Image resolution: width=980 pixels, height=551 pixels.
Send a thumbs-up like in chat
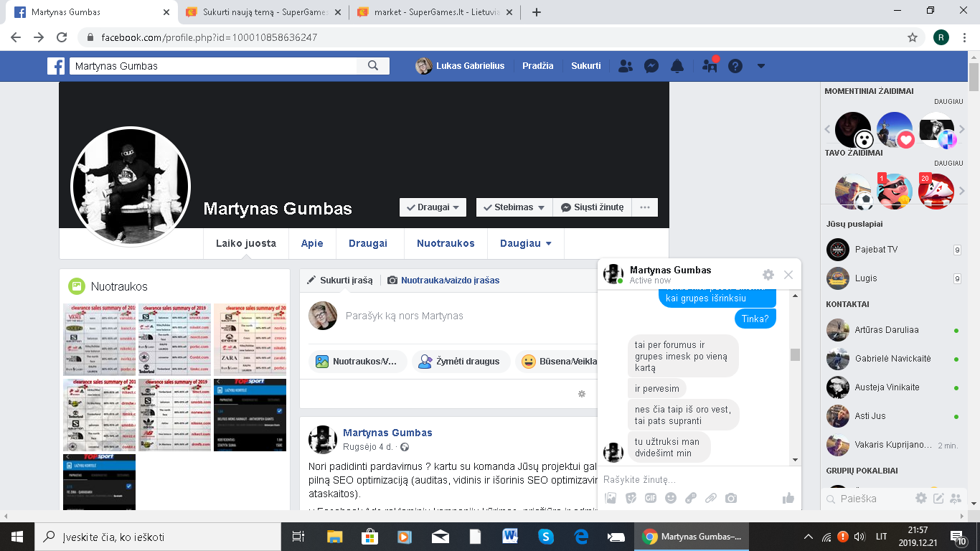click(788, 498)
